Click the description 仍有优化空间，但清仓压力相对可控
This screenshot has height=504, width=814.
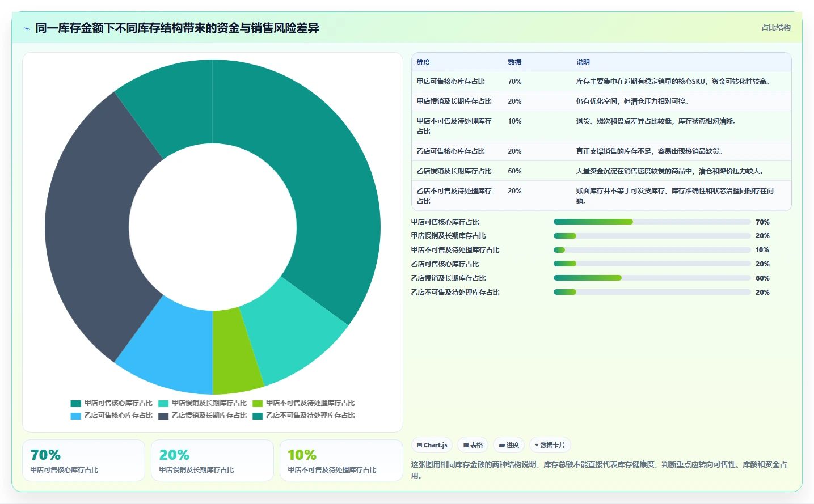point(633,101)
